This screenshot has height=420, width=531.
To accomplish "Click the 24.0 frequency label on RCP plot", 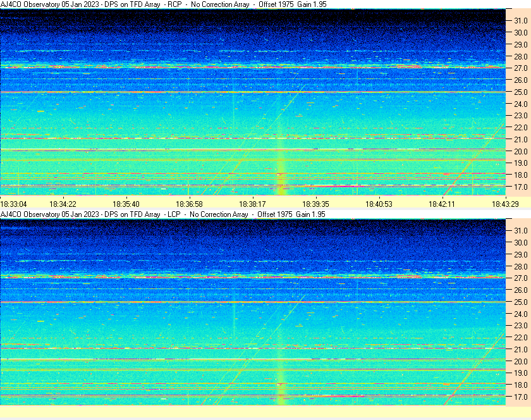I will pos(521,104).
